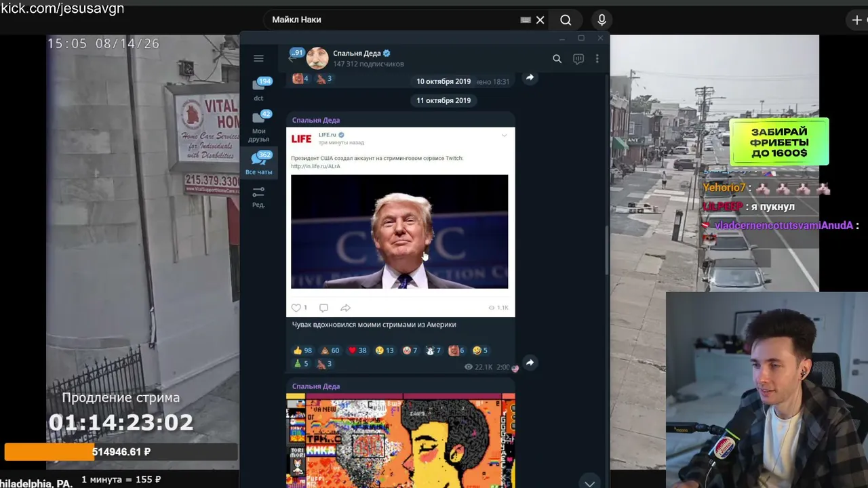This screenshot has height=488, width=868.
Task: Submit search with the magnifier button
Action: coord(566,20)
